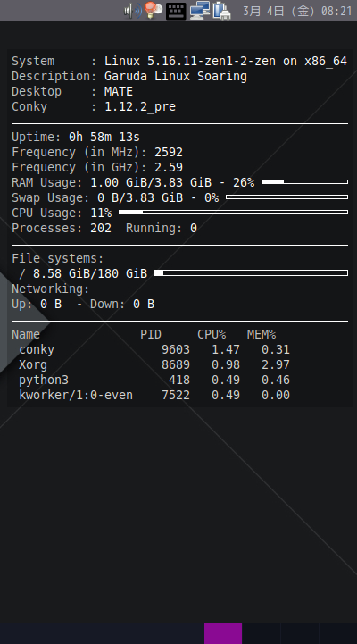This screenshot has width=357, height=644.
Task: Click the CPU usage '11%' value
Action: point(101,213)
